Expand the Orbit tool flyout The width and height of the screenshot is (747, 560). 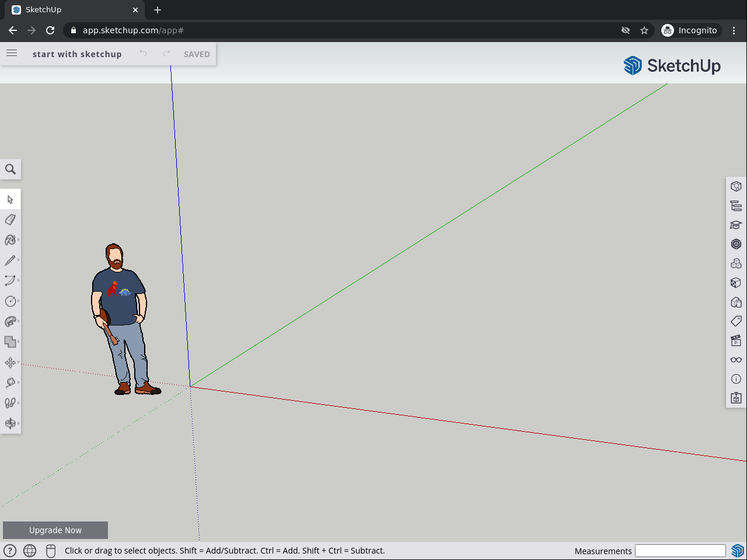point(18,423)
